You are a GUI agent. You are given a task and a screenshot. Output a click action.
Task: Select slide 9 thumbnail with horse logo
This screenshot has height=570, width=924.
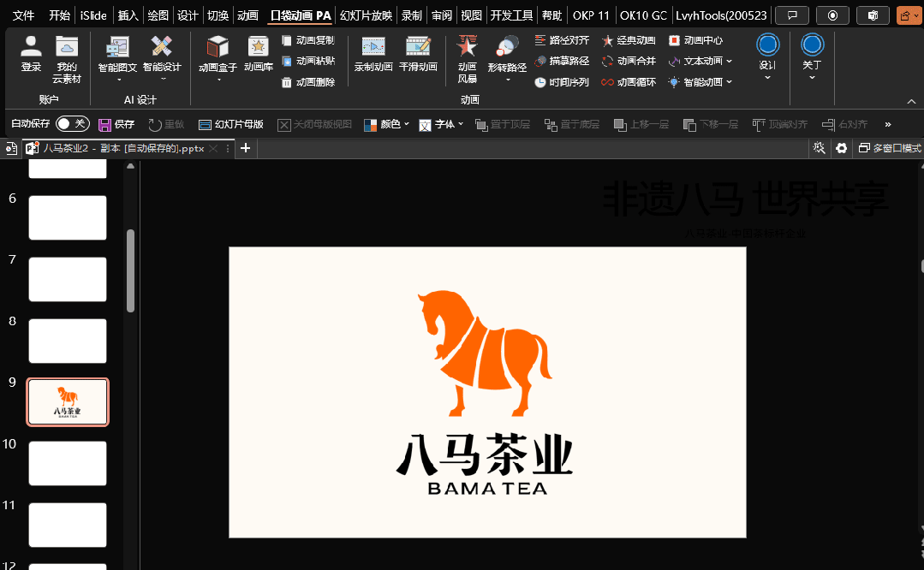click(x=68, y=402)
